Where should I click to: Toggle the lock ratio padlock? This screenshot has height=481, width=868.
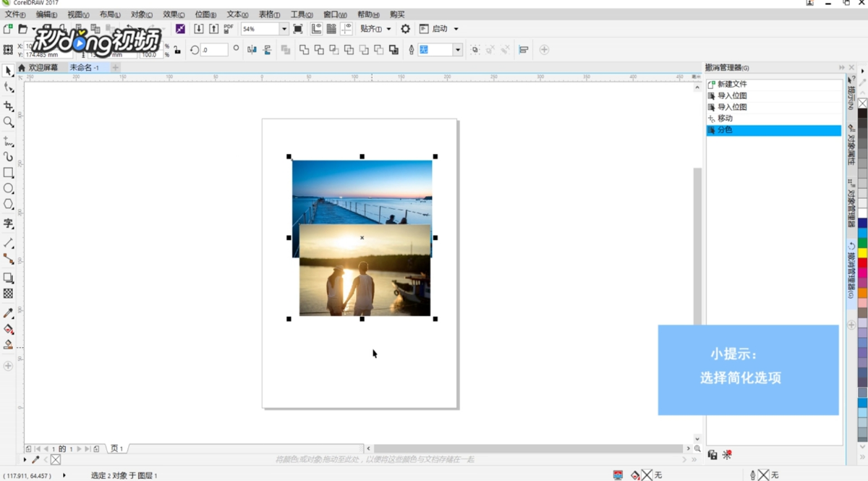click(x=177, y=50)
